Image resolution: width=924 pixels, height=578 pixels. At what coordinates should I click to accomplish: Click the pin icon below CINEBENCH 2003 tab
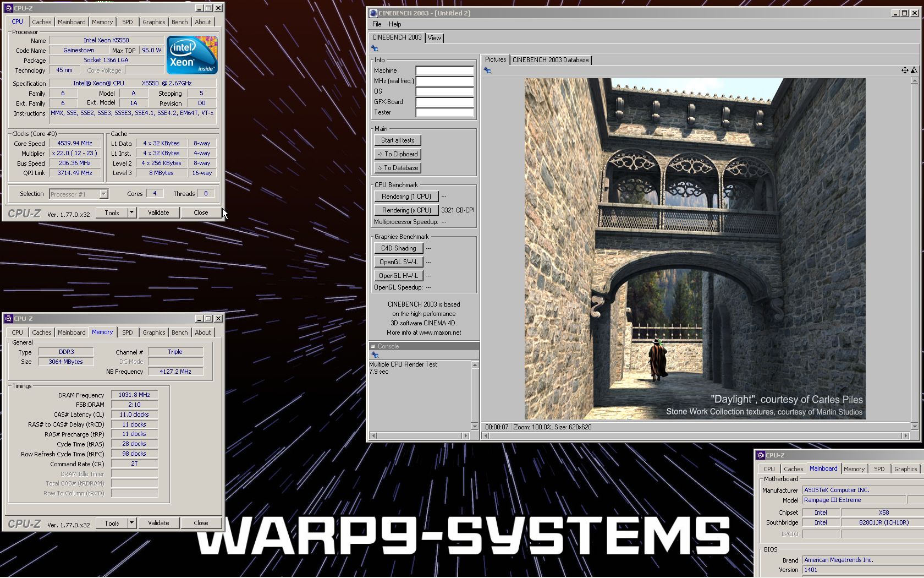(x=375, y=48)
